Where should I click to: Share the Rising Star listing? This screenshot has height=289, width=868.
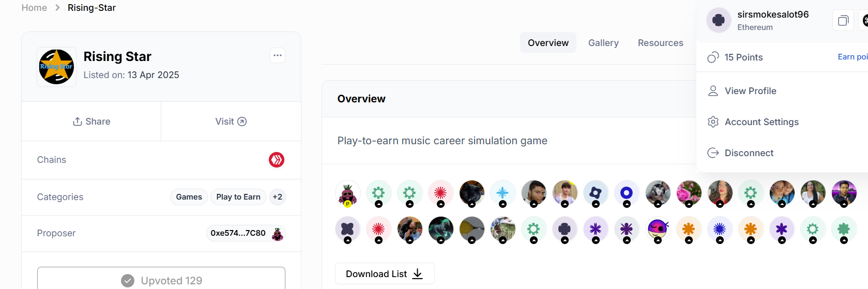point(92,121)
